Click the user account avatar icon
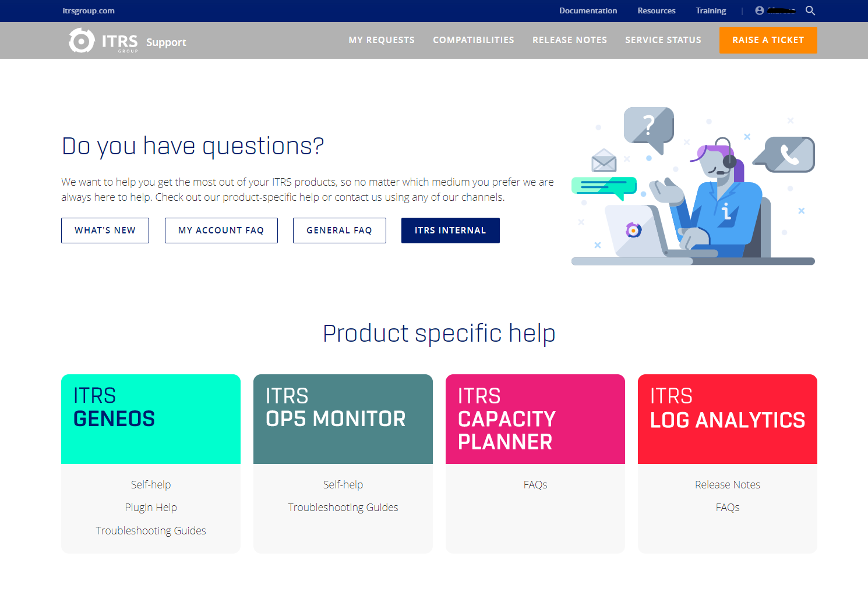This screenshot has width=868, height=592. [760, 10]
